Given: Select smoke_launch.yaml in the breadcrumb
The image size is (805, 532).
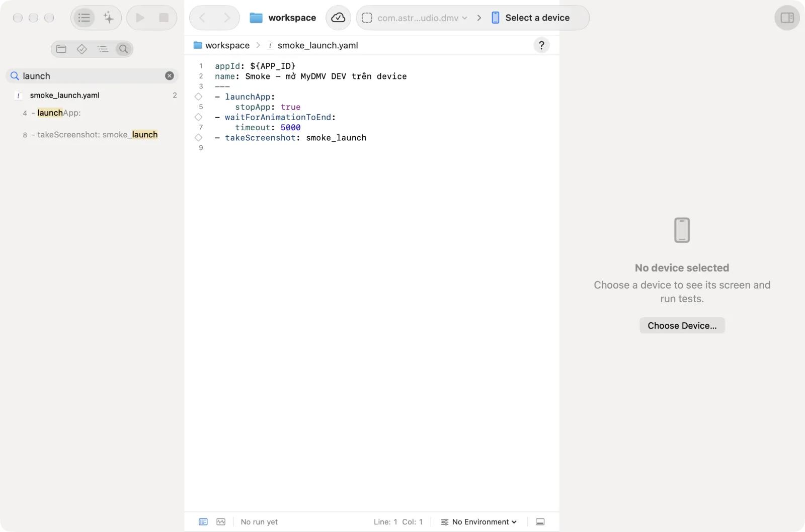Looking at the screenshot, I should click(x=312, y=45).
